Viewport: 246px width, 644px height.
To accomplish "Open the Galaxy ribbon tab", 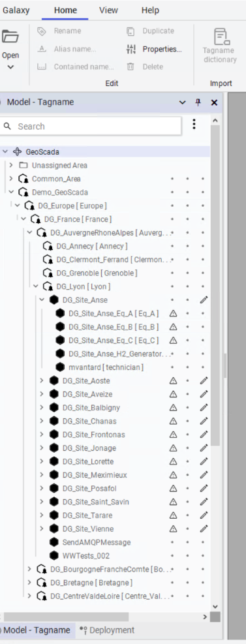I will tap(16, 10).
